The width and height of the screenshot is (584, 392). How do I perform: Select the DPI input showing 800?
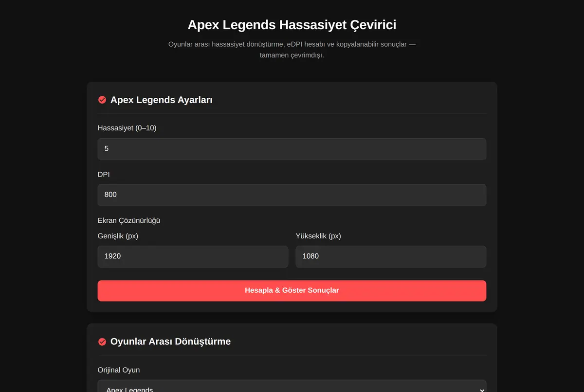(292, 195)
